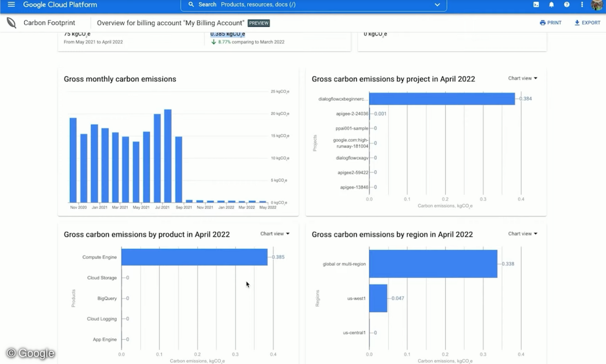Click the 'BigQuery' product label
606x364 pixels.
point(107,298)
